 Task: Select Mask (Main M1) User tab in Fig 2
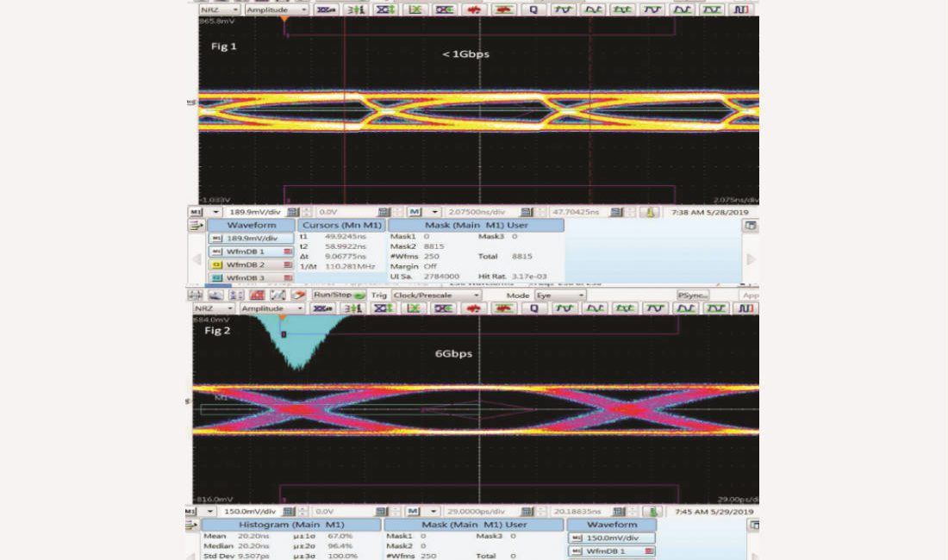click(474, 525)
